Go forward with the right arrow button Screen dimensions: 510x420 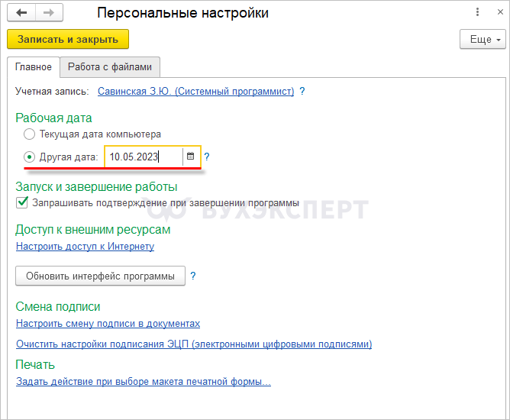click(x=49, y=13)
